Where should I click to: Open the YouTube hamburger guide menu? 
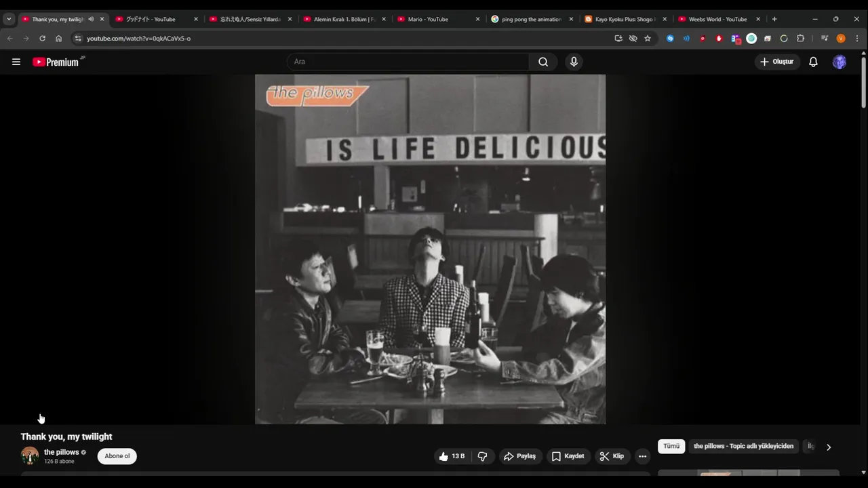click(16, 62)
